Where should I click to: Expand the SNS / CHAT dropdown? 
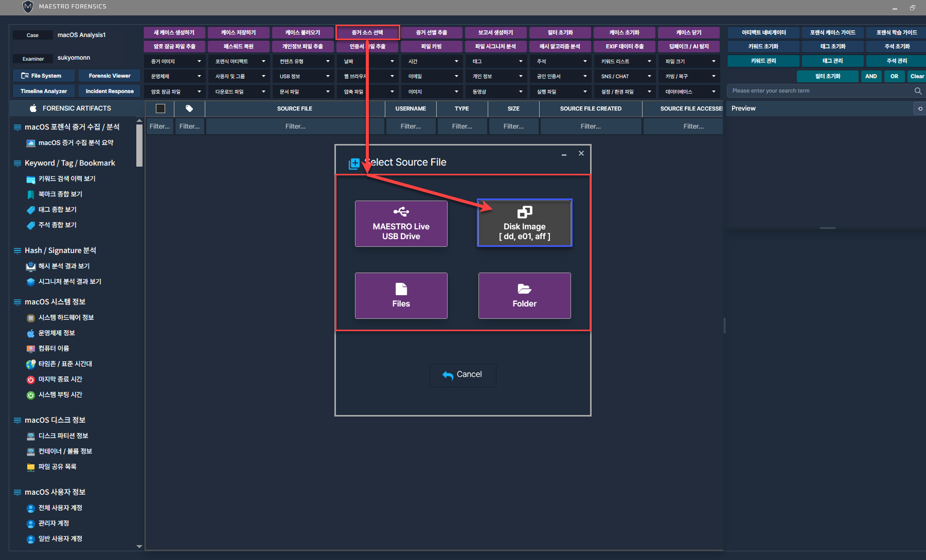point(625,76)
